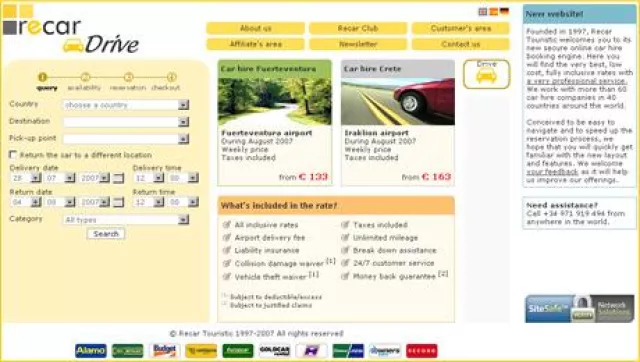The height and width of the screenshot is (362, 640).
Task: Open Return time hour dropdown
Action: coord(149,202)
